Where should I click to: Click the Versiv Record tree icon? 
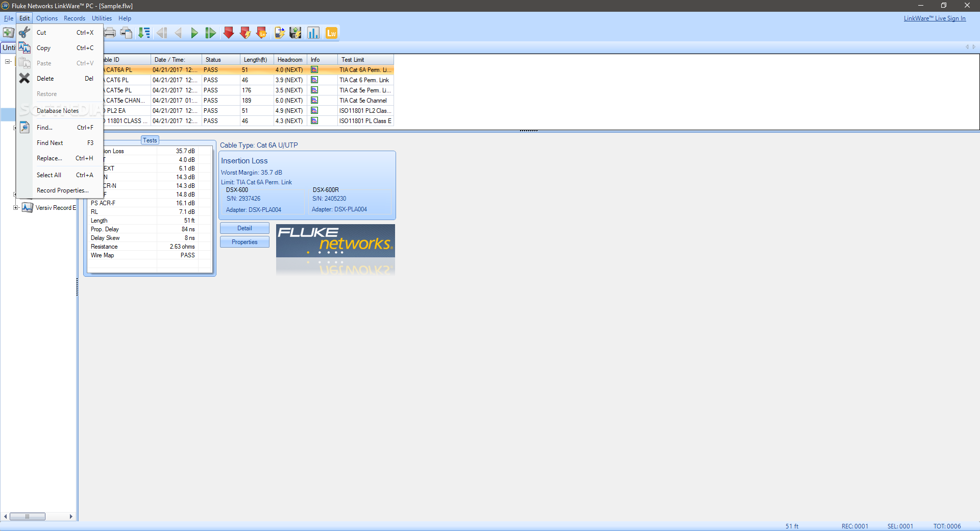tap(27, 208)
